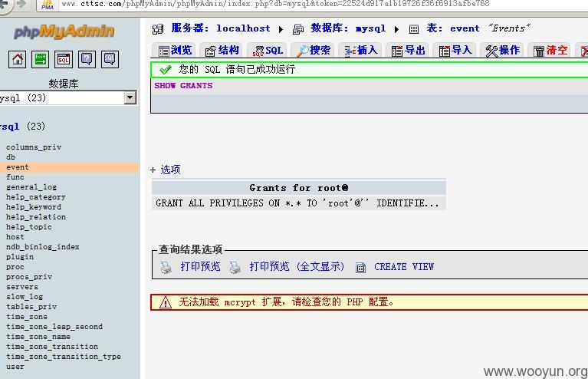
Task: Select the help_category table
Action: 35,197
